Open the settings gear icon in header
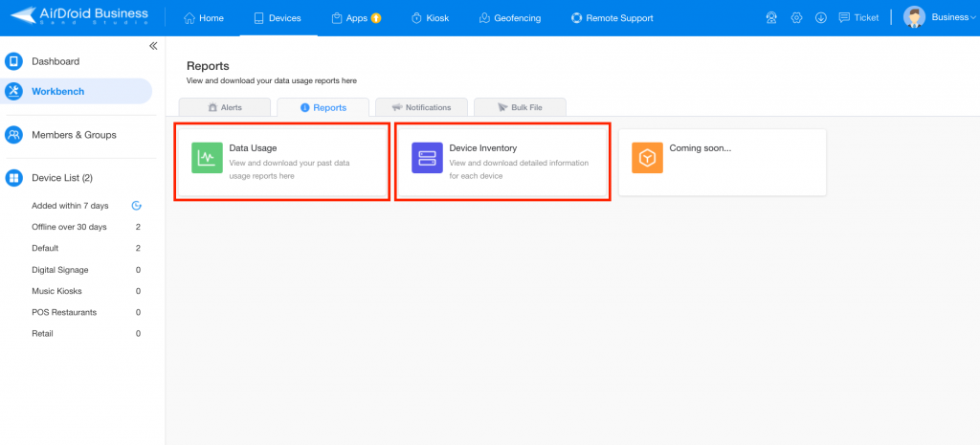980x445 pixels. (x=796, y=18)
